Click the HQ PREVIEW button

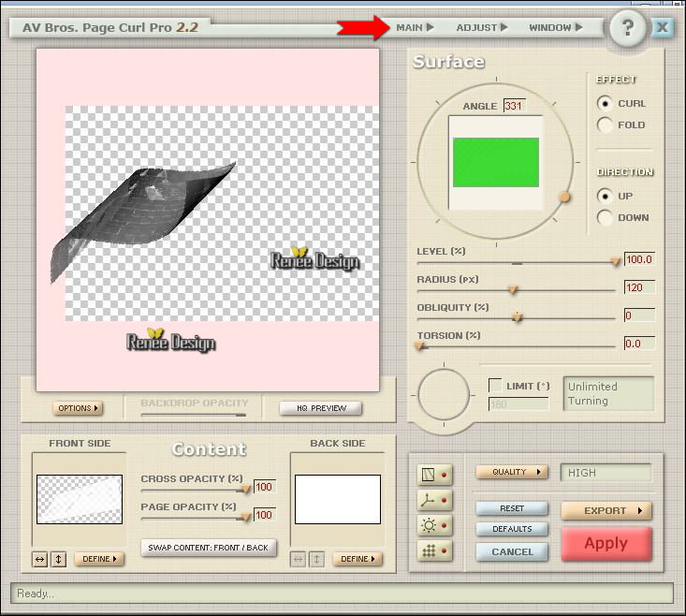tap(321, 408)
